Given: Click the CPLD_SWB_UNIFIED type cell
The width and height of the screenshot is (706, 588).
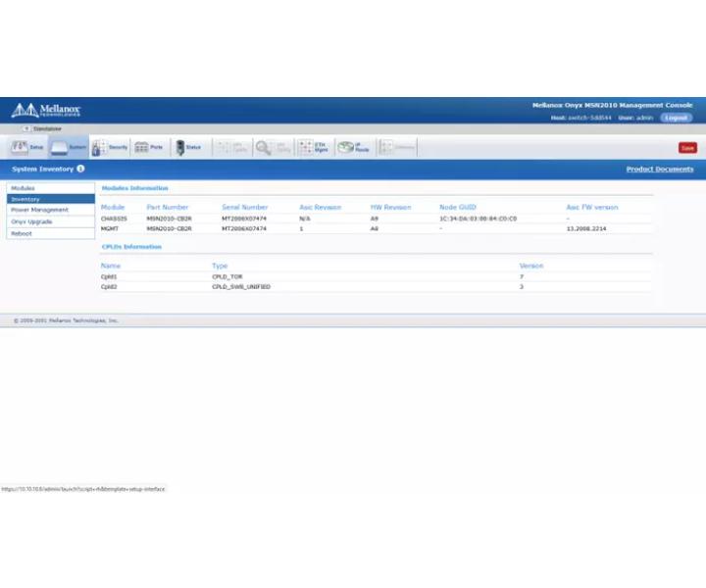Looking at the screenshot, I should (241, 286).
